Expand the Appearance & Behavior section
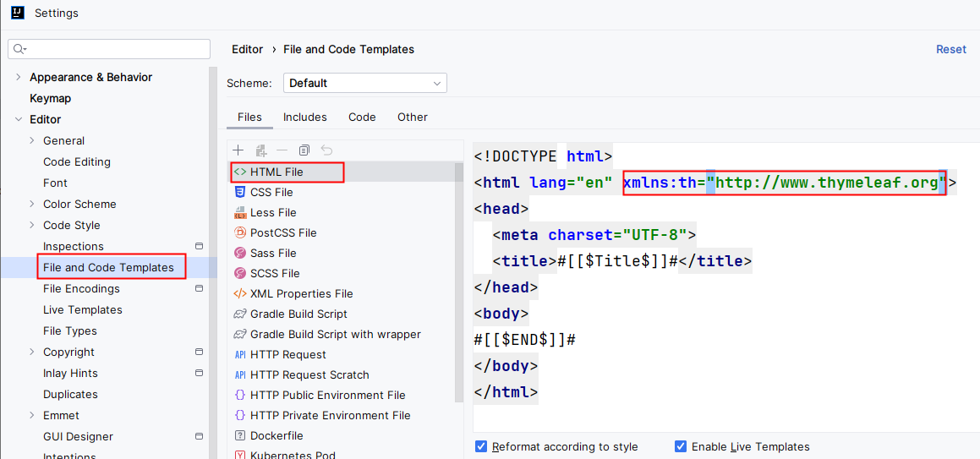The image size is (980, 459). [19, 77]
